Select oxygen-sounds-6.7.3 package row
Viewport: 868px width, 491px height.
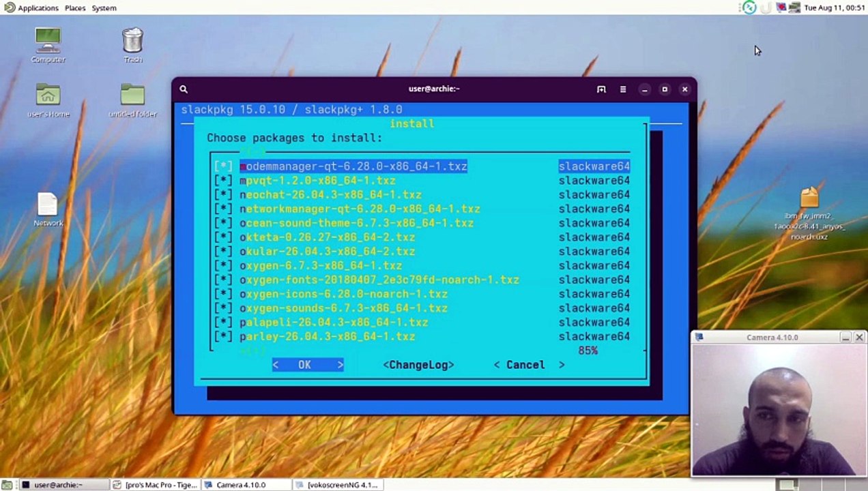(x=422, y=308)
